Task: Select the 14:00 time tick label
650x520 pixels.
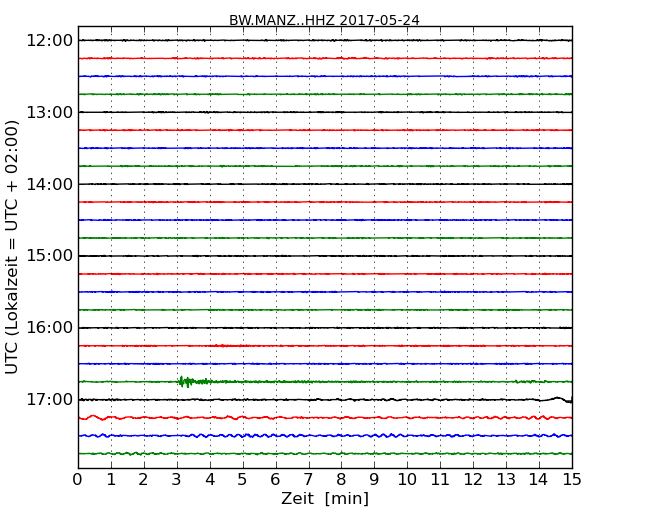Action: pos(49,184)
